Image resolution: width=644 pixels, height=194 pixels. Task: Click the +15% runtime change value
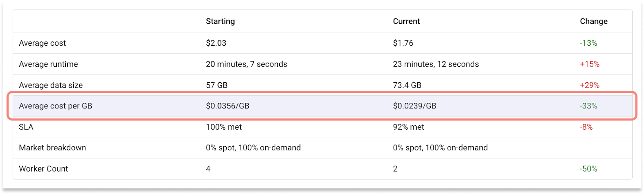[x=590, y=64]
